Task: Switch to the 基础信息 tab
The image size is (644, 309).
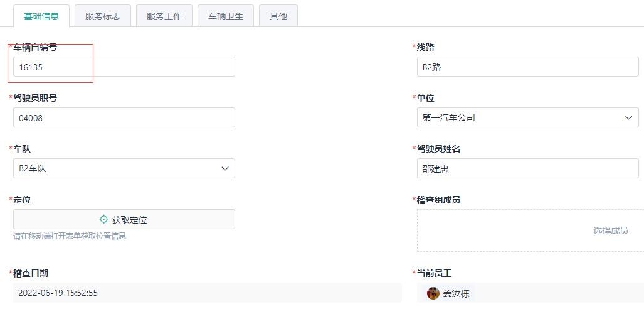Action: 41,16
